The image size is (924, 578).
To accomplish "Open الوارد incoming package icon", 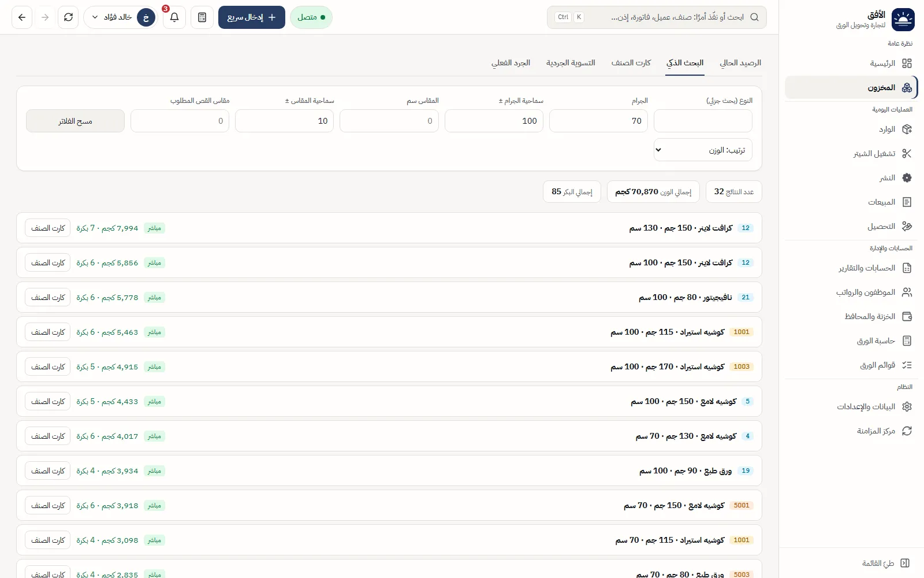I will coord(907,129).
